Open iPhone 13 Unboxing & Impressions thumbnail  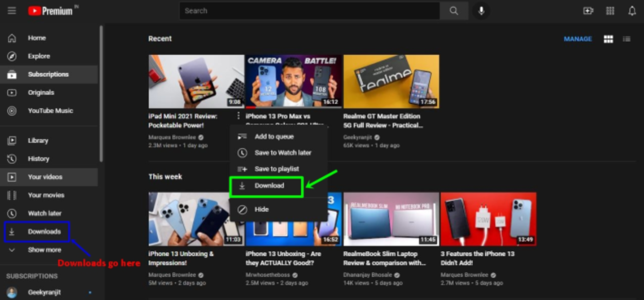coord(195,219)
